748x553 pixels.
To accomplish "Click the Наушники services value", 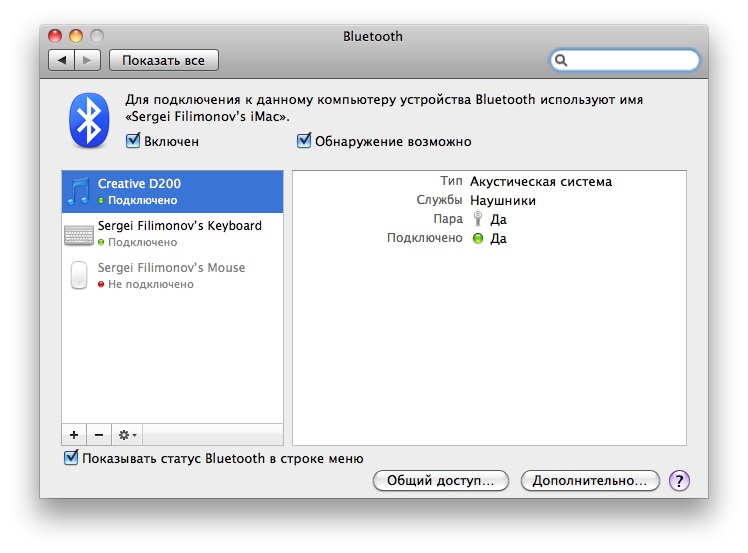I will click(x=503, y=200).
